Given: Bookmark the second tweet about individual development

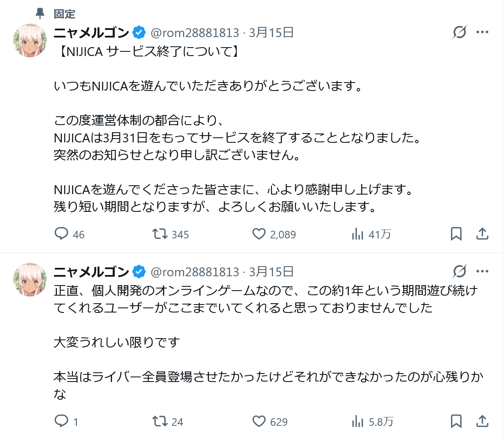Looking at the screenshot, I should 456,421.
